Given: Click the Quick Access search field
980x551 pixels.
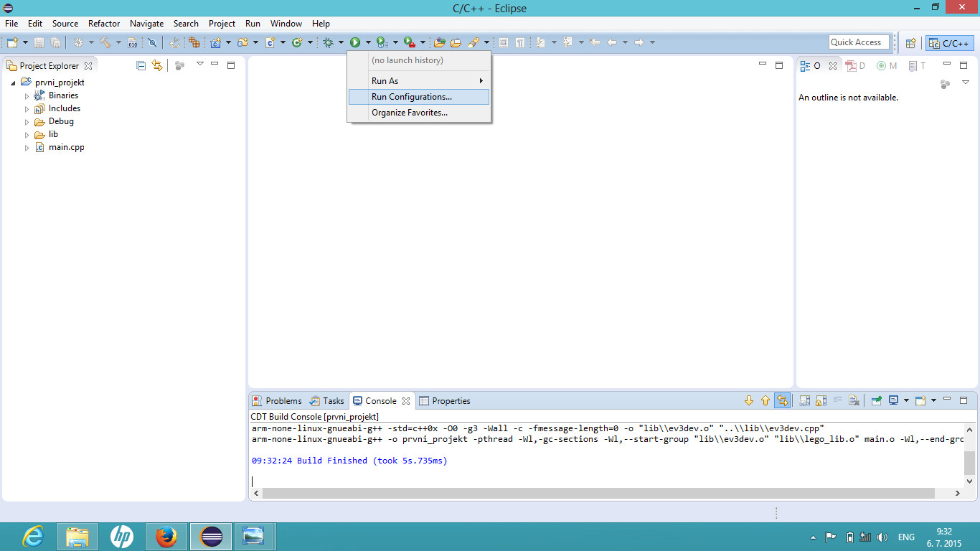Looking at the screenshot, I should (x=858, y=42).
